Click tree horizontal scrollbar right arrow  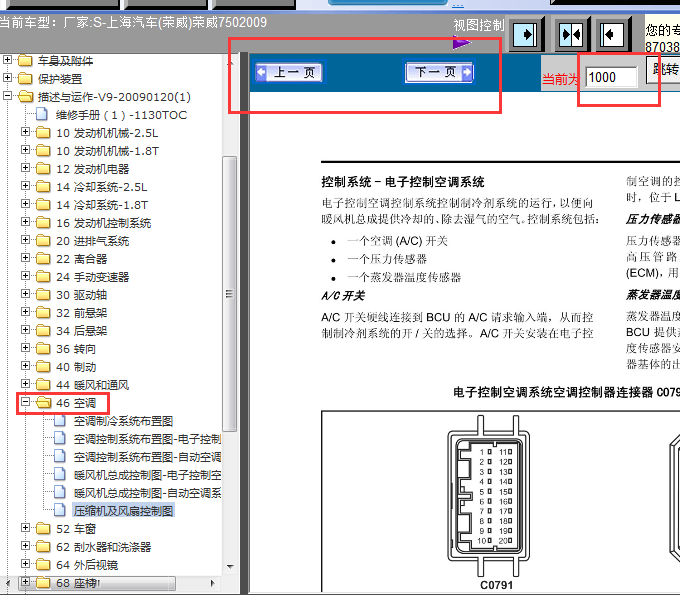tap(212, 583)
